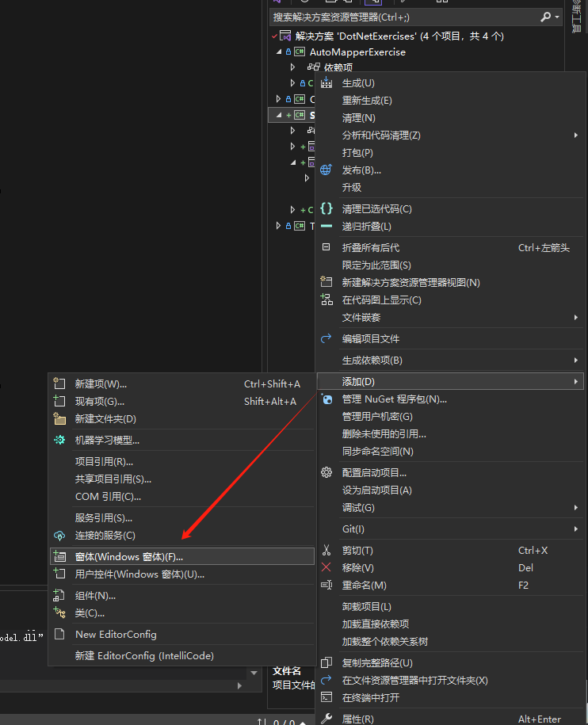Expand the 依赖项 node under AutoMapperExercise

(292, 67)
